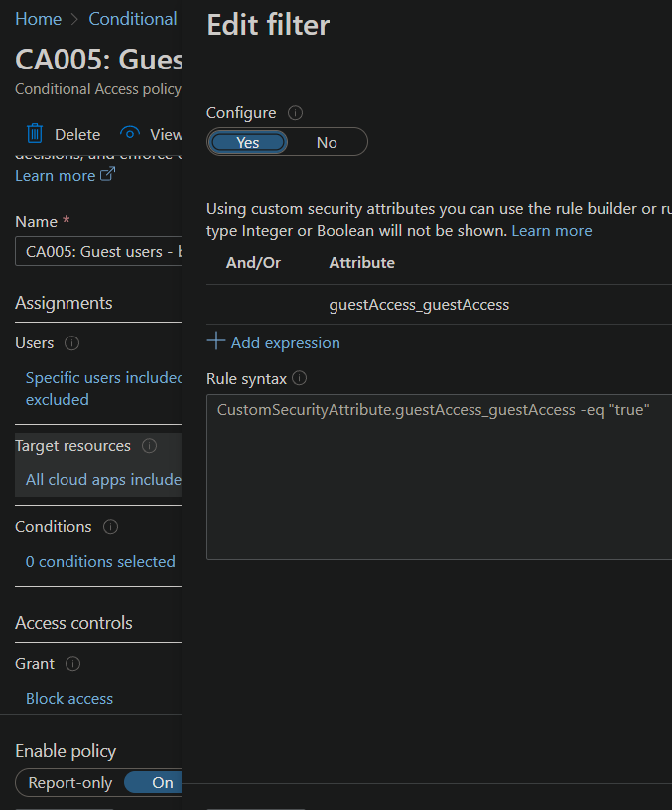Click the Conditions info icon

click(x=110, y=527)
